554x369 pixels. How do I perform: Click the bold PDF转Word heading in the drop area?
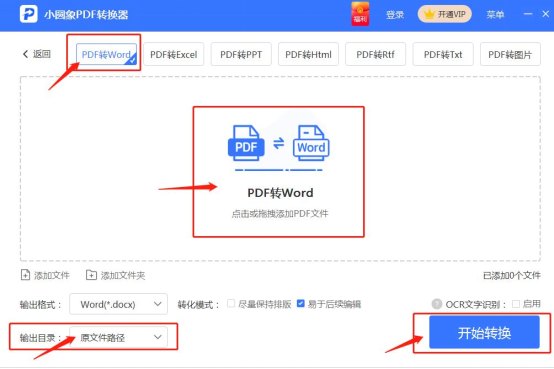click(x=280, y=193)
